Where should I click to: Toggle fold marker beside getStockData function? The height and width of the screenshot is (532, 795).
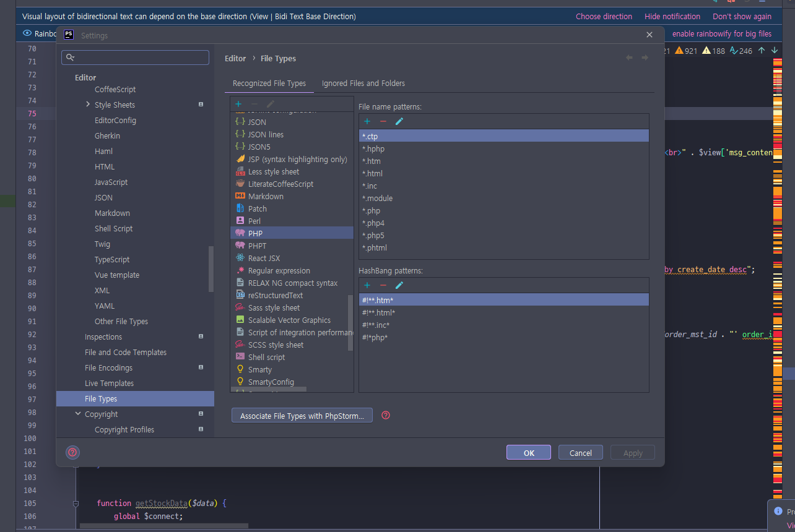[76, 503]
